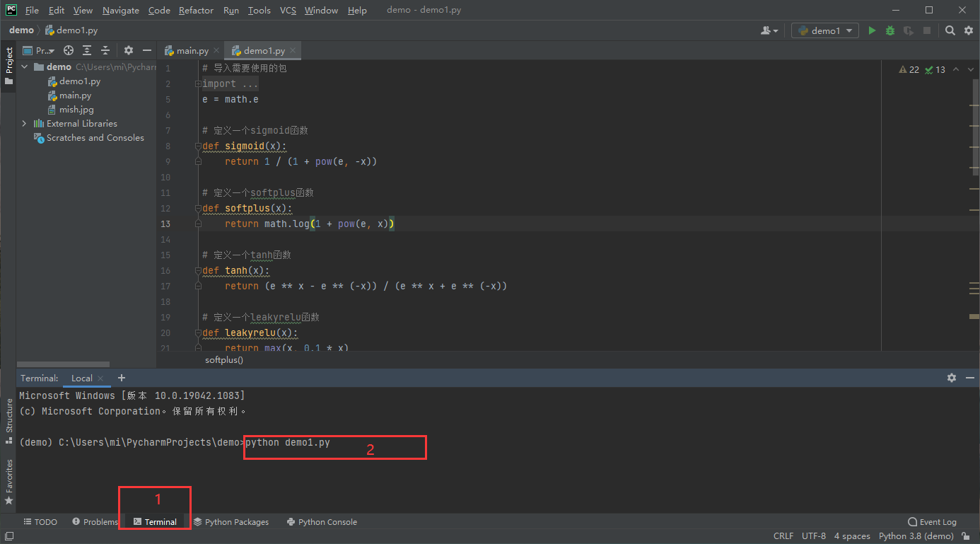This screenshot has width=980, height=544.
Task: Toggle the Project tool window sidebar tab
Action: pos(9,65)
